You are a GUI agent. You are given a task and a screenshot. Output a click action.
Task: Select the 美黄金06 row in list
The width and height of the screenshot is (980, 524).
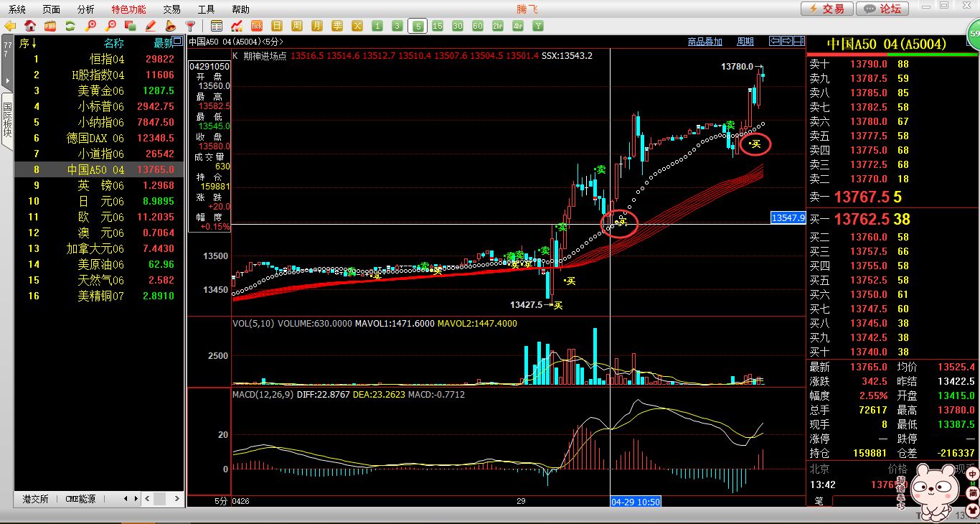[100, 90]
